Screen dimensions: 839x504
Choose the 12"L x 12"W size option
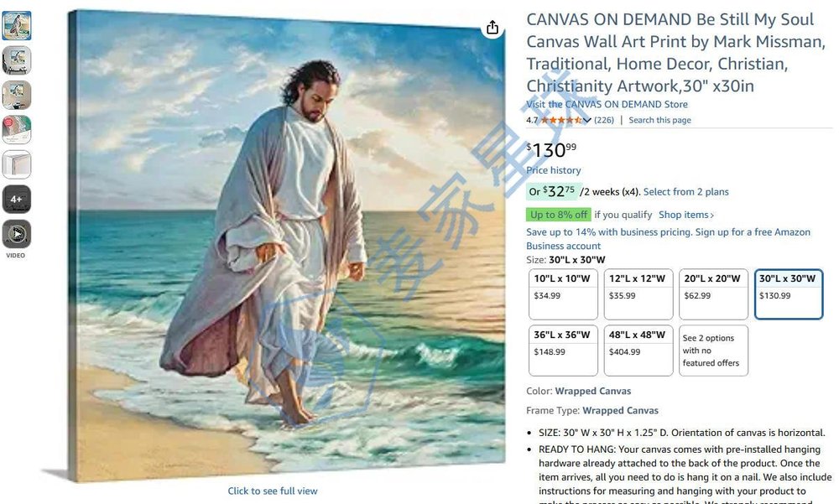(638, 294)
